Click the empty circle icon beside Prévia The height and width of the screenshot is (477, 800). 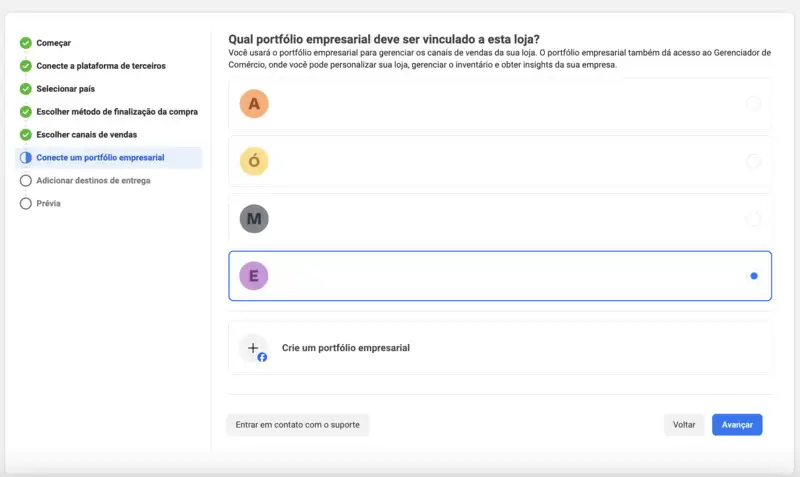tap(26, 204)
